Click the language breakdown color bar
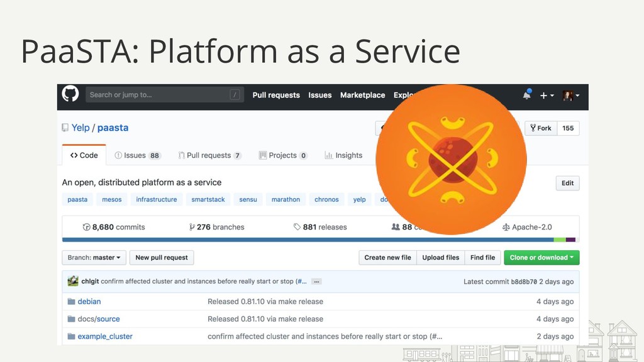 [320, 239]
